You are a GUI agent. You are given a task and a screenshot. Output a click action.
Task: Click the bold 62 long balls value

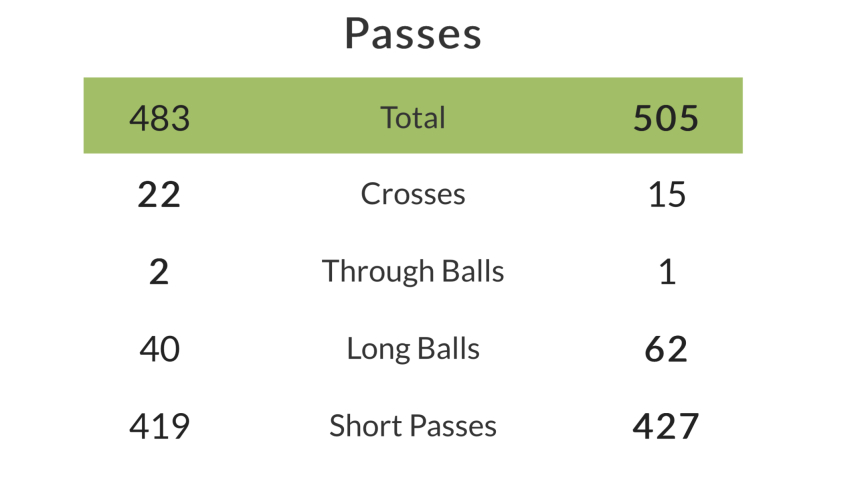coord(666,349)
